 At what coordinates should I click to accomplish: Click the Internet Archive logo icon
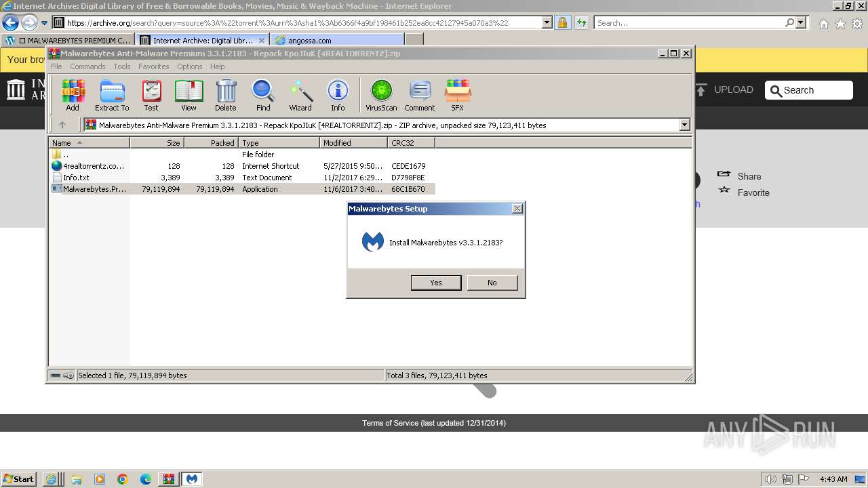click(16, 89)
